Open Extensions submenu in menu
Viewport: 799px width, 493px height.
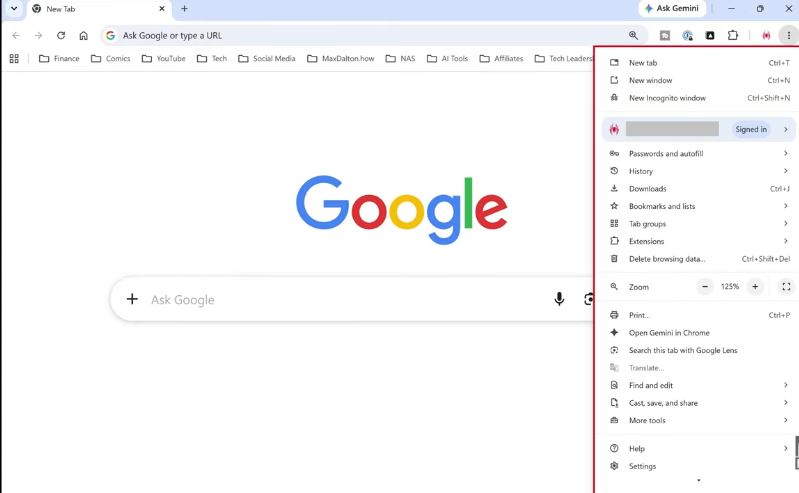699,241
